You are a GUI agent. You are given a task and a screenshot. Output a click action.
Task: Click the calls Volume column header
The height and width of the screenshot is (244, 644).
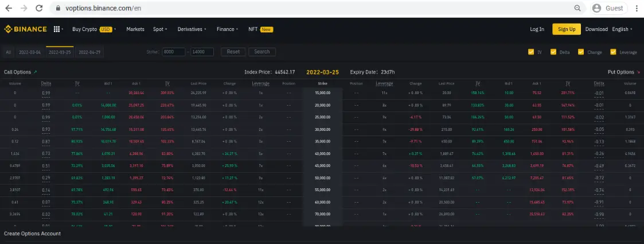15,83
